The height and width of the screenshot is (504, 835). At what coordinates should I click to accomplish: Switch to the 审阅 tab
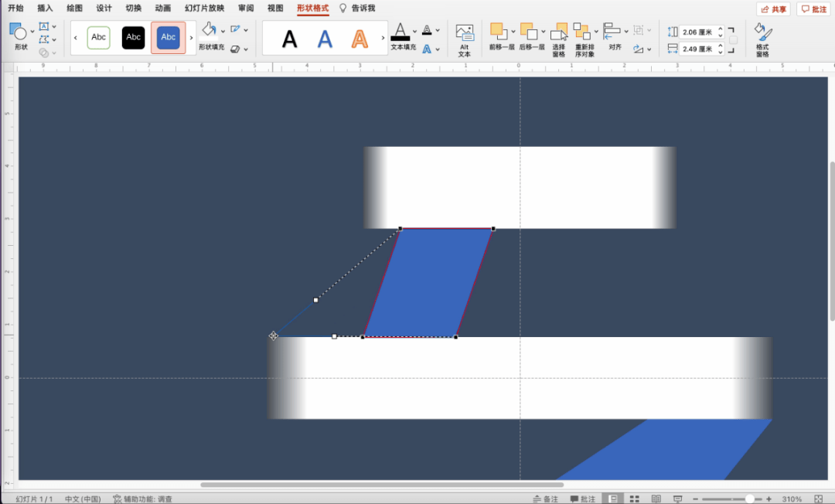(x=246, y=8)
